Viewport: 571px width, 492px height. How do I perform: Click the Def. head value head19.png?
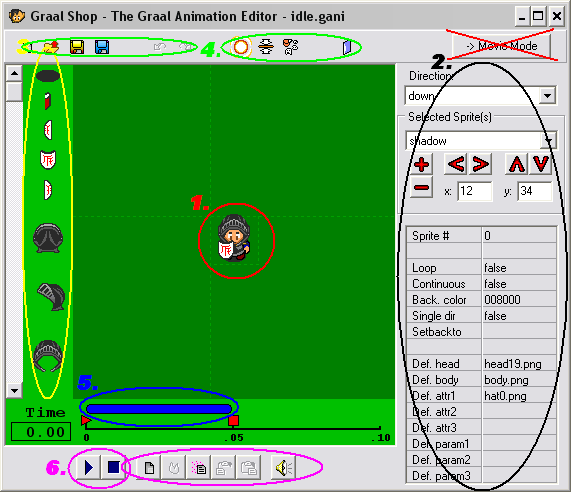coord(519,364)
